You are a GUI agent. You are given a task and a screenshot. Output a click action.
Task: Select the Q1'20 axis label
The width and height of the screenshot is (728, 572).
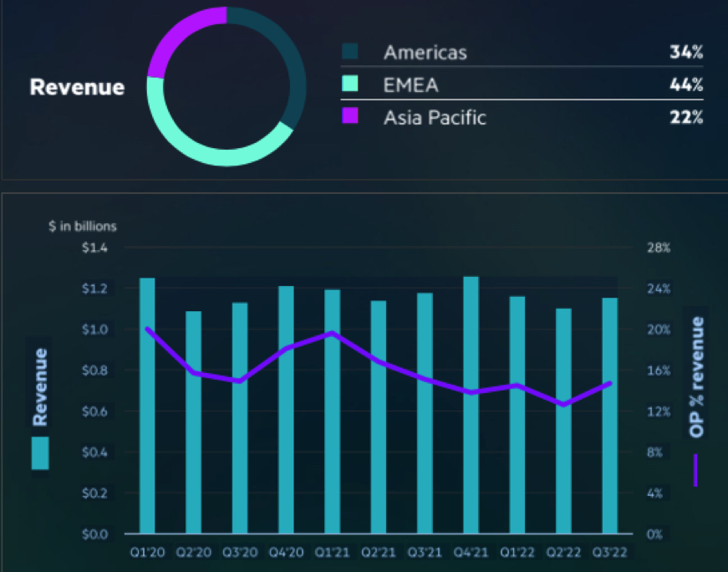(x=149, y=552)
